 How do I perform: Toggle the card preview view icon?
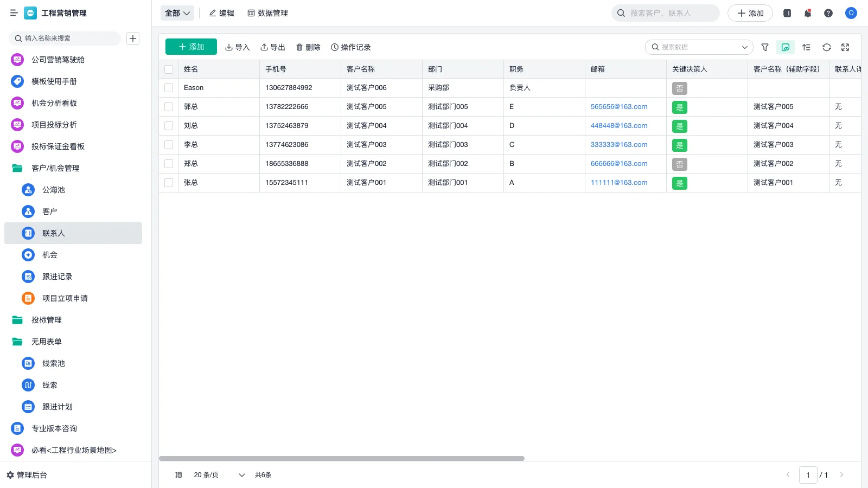coord(785,47)
